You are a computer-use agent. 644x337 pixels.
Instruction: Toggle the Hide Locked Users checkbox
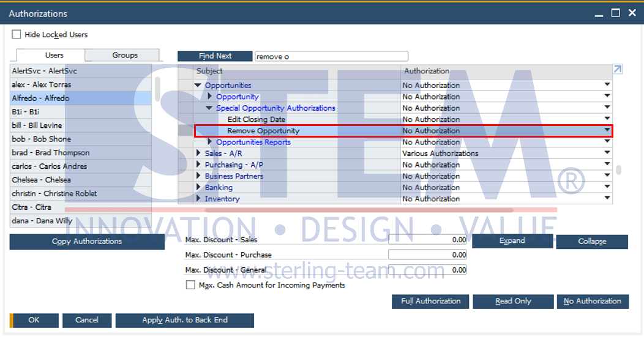[x=17, y=35]
